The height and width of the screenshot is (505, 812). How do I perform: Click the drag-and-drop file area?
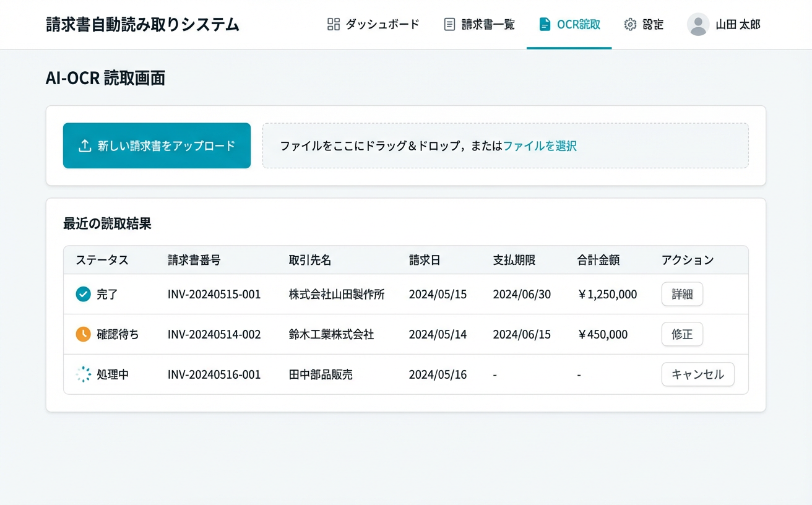(x=506, y=145)
